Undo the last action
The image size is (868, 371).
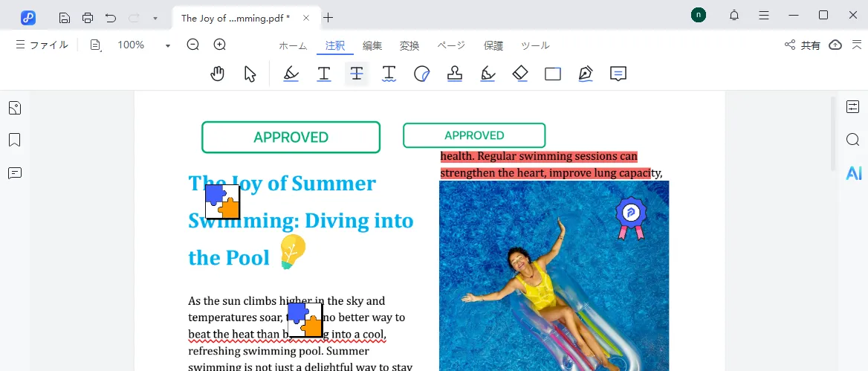click(111, 18)
